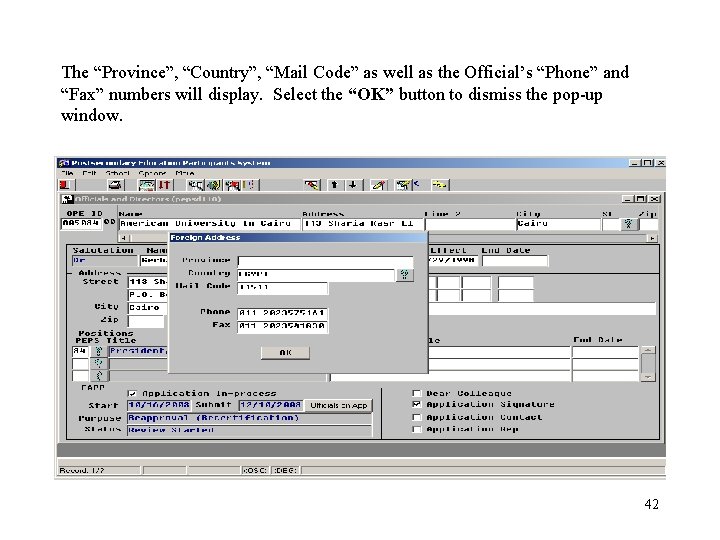This screenshot has height=540, width=720.
Task: Click the Positions scrollbar up arrow
Action: tap(647, 351)
